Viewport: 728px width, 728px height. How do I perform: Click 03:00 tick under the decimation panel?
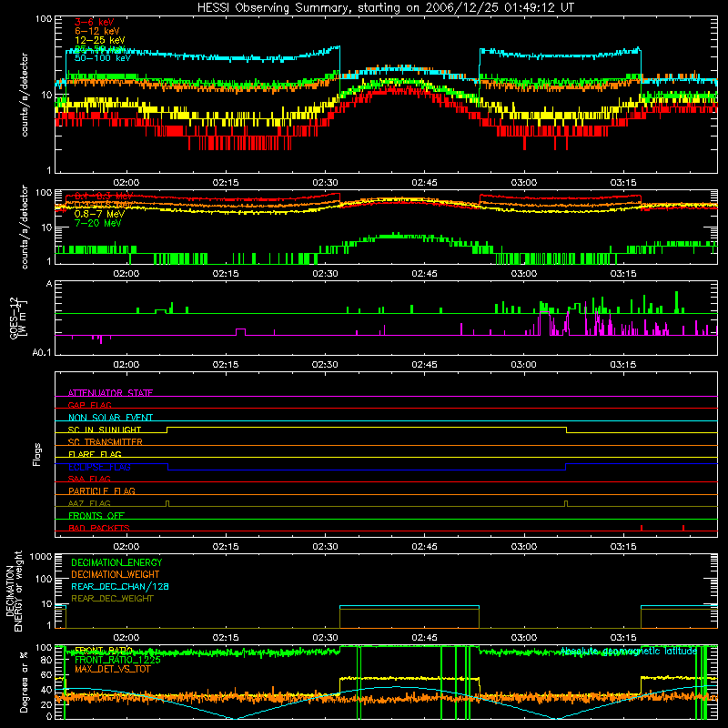coord(523,638)
